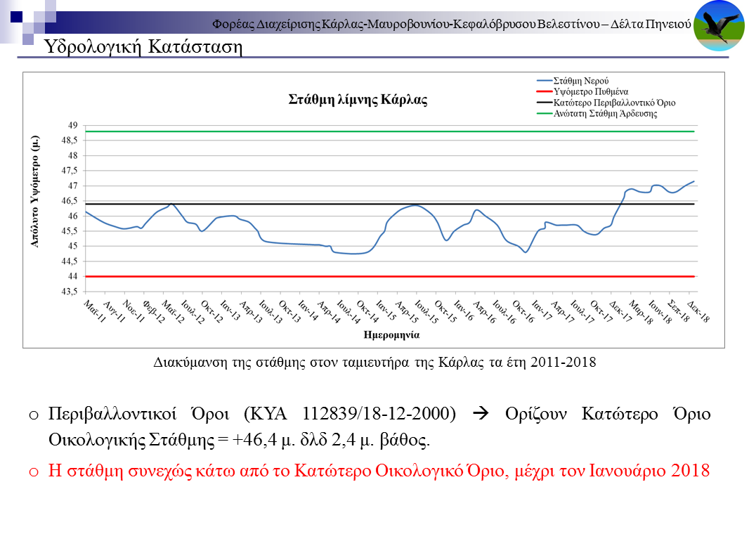Click the circle bullet marker before Περιβαλλοντικοί Όροι
749x560 pixels.
[x=33, y=415]
